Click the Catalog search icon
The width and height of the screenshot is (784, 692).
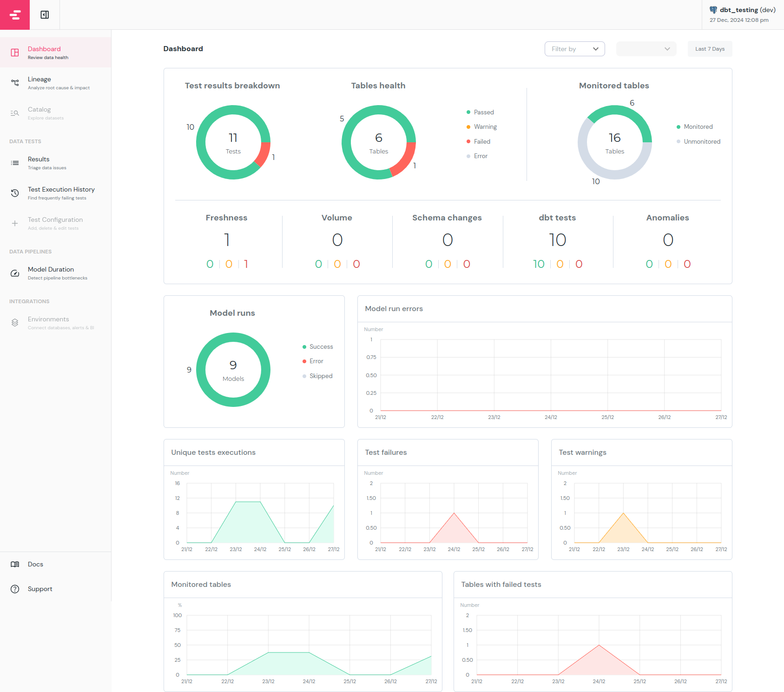[x=15, y=113]
